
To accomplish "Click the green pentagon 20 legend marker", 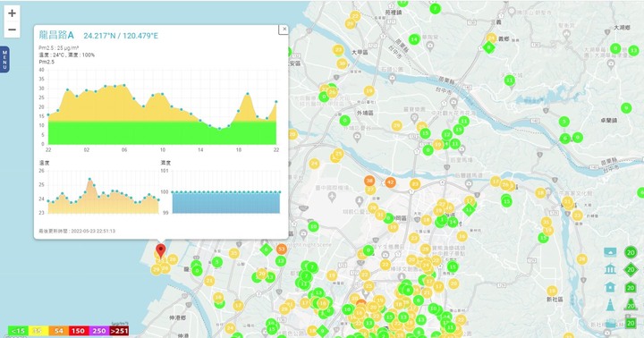I will [x=631, y=288].
